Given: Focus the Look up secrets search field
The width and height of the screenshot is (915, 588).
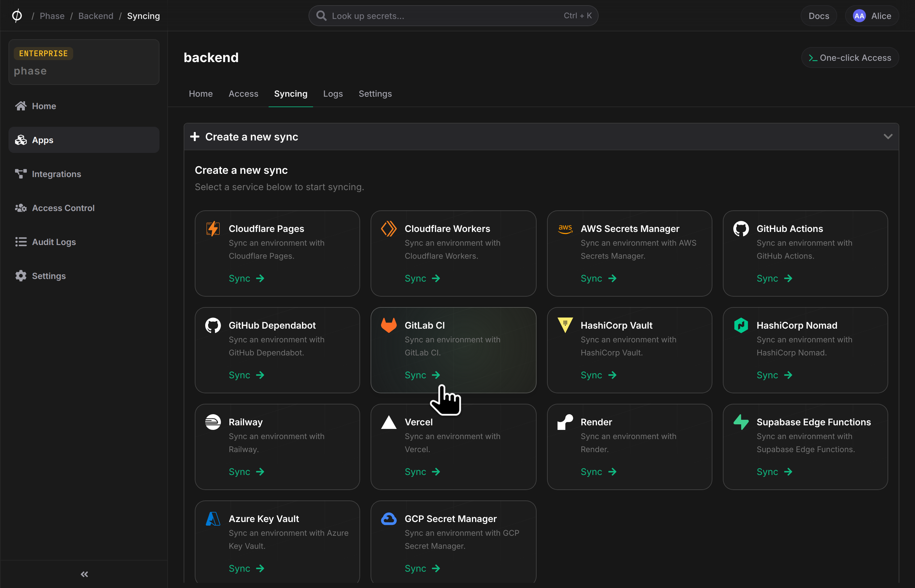Looking at the screenshot, I should 453,16.
